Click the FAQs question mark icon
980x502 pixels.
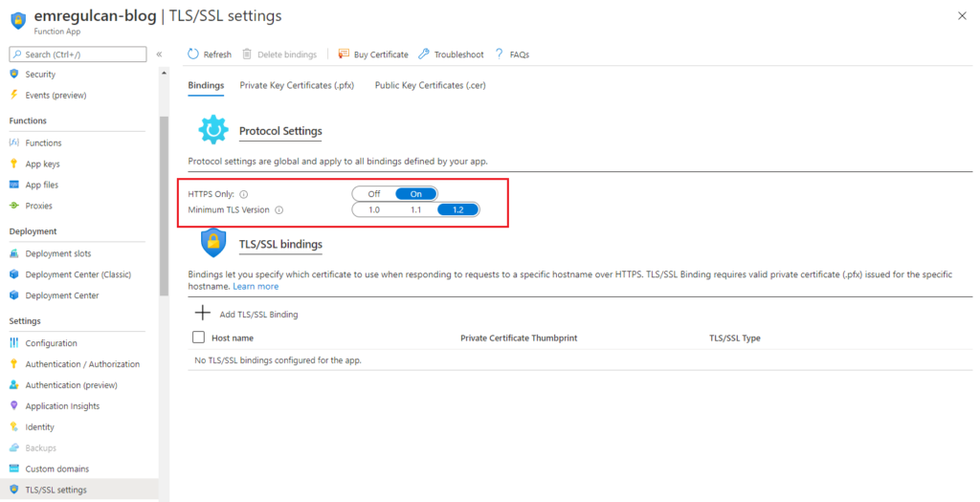[x=499, y=55]
